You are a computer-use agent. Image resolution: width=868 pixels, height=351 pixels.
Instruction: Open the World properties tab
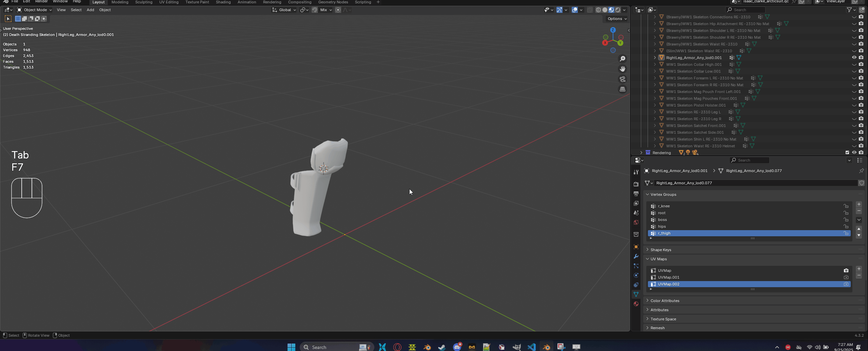[x=636, y=222]
